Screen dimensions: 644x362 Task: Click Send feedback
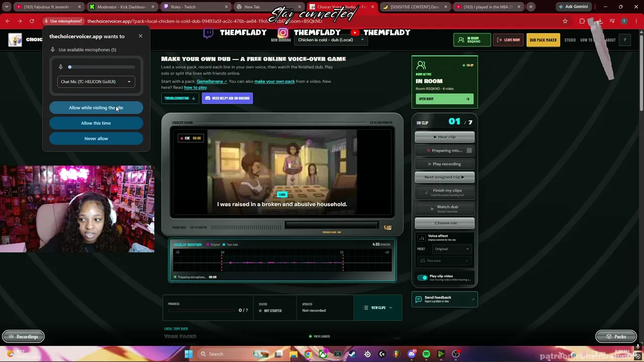(x=444, y=299)
